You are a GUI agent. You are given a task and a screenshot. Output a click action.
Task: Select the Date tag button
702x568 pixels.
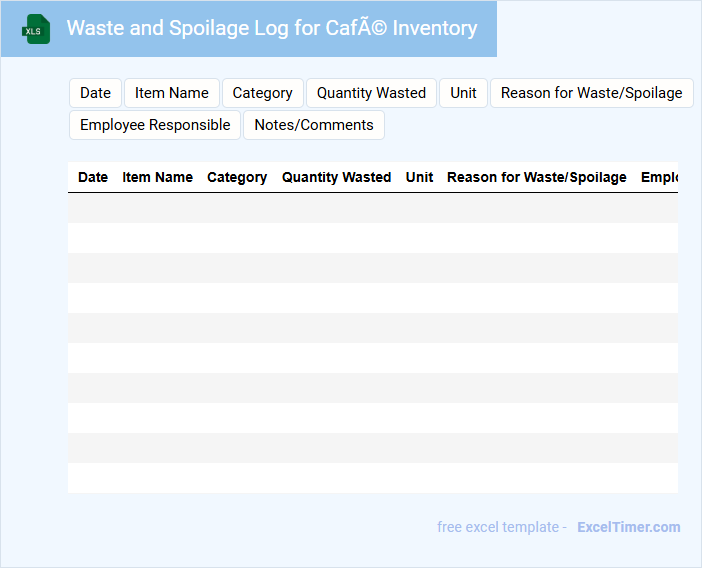[x=95, y=93]
